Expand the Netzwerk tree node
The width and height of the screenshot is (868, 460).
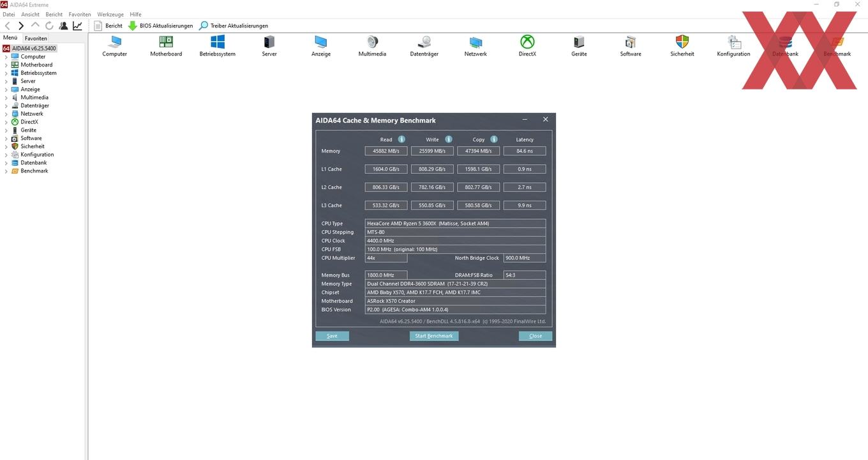[x=6, y=114]
